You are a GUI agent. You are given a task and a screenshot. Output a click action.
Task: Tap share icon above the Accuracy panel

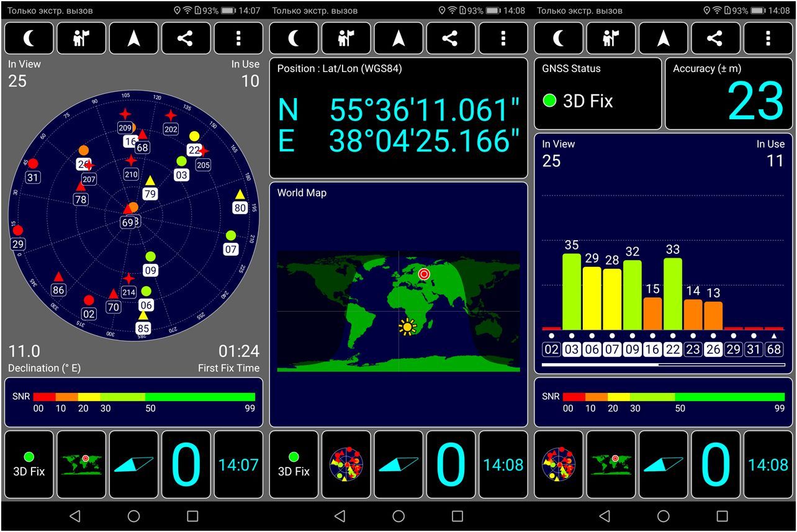click(x=715, y=38)
